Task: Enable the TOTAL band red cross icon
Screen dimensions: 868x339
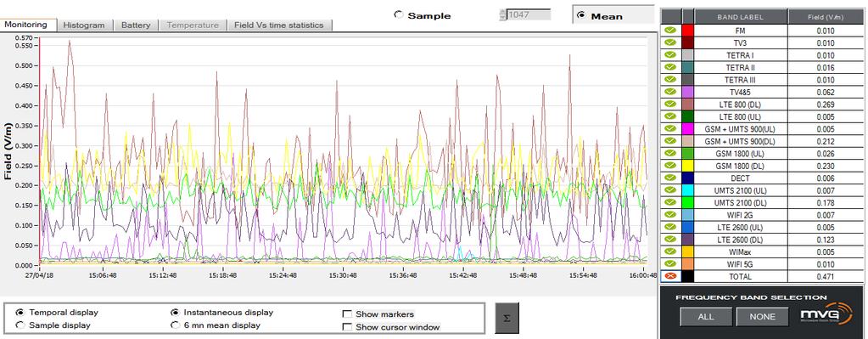Action: (670, 276)
